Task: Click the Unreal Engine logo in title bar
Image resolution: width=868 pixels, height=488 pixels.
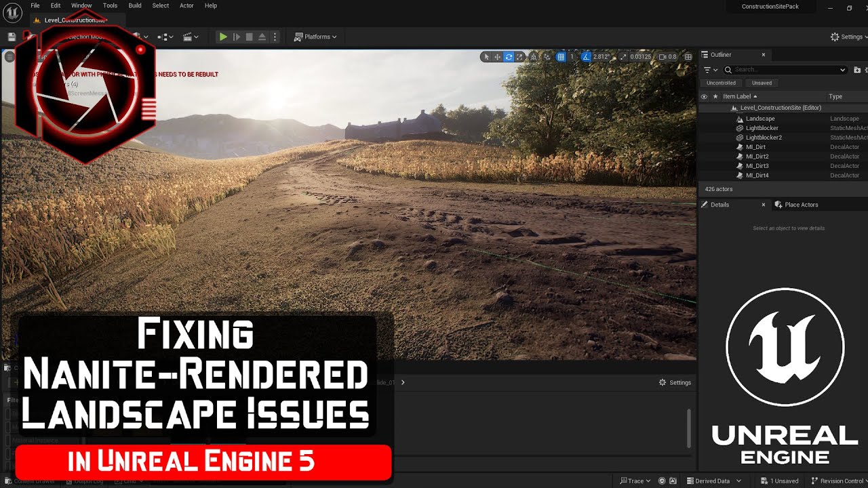Action: (12, 12)
